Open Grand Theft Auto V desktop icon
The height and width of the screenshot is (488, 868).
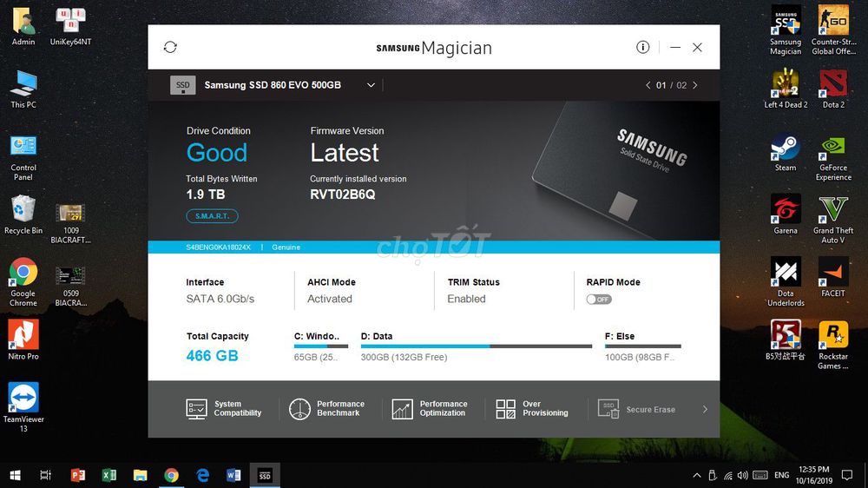tap(833, 220)
